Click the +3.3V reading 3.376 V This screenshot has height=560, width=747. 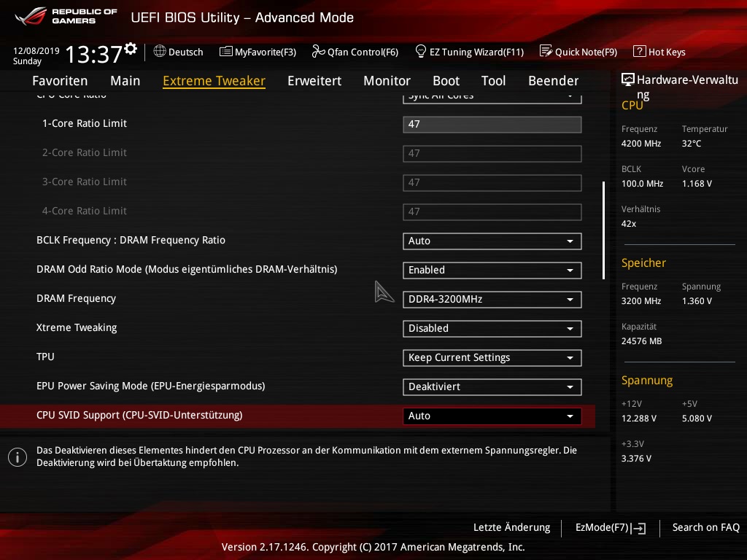coord(636,458)
